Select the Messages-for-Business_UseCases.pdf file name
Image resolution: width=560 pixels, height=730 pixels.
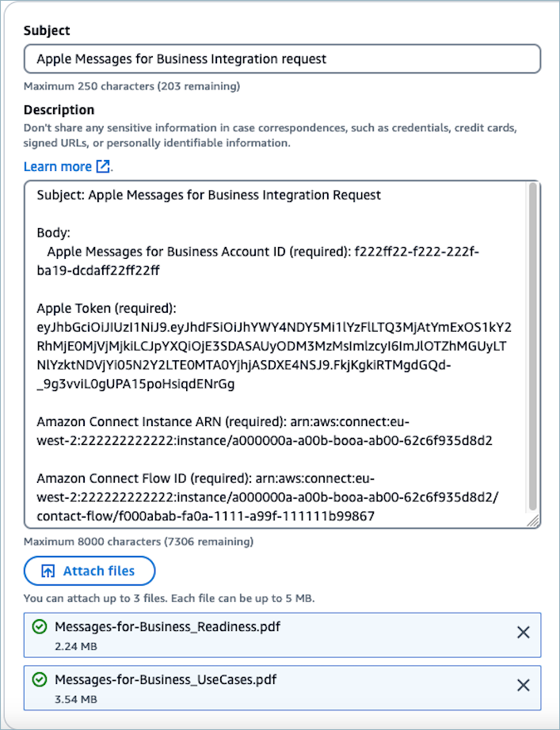point(166,679)
